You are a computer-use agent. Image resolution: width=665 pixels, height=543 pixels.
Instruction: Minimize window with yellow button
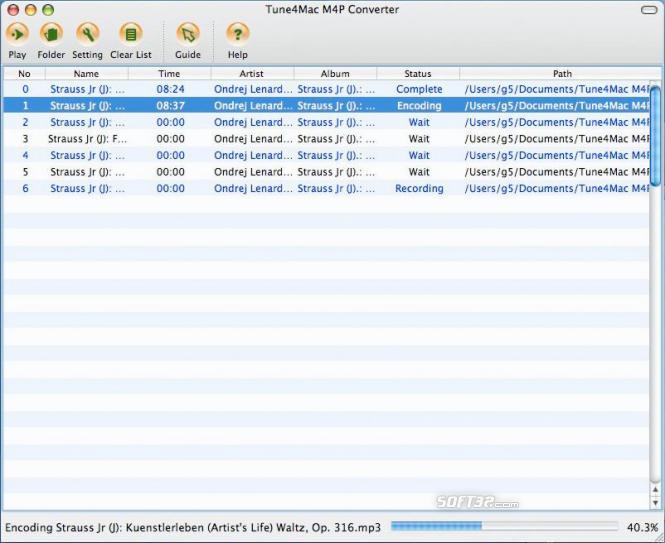point(31,9)
